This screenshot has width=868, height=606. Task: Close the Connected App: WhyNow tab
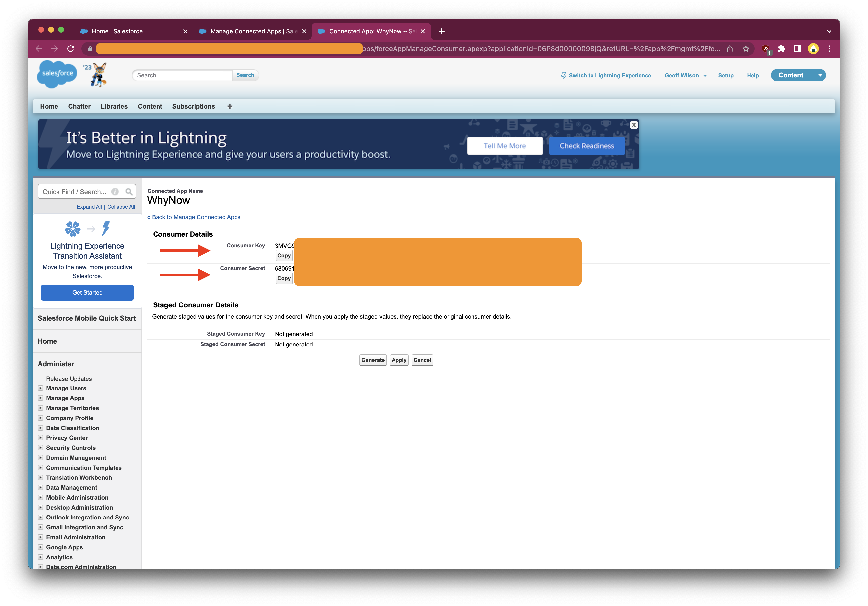coord(423,31)
